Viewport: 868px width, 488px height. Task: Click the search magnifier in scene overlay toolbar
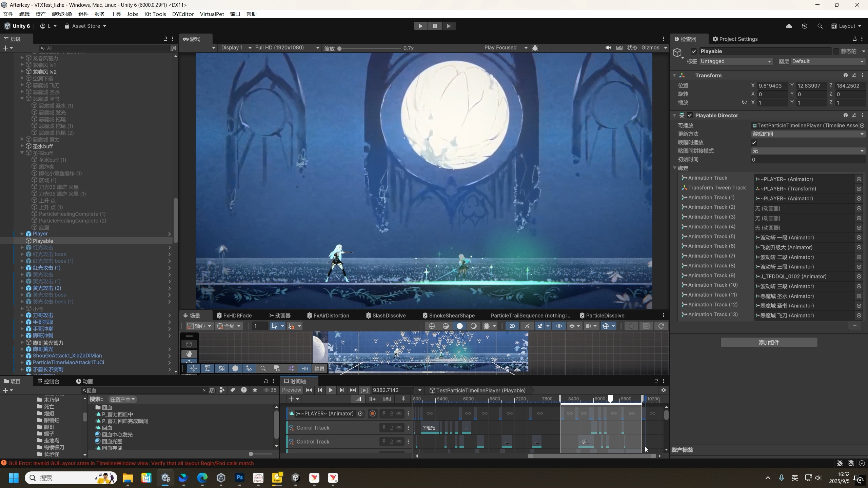[x=263, y=369]
